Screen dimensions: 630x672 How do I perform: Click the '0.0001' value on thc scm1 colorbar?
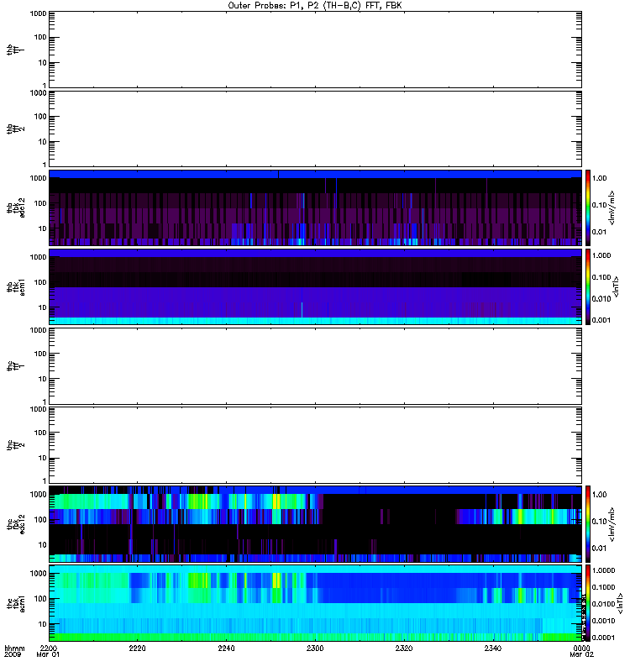[603, 638]
